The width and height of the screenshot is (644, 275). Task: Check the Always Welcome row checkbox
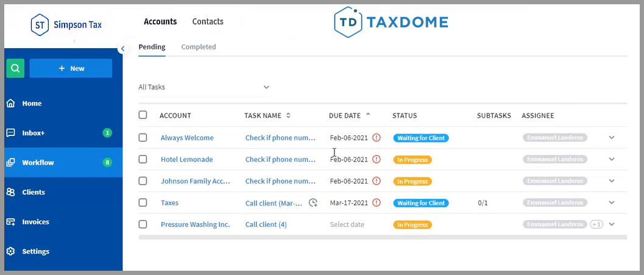143,138
